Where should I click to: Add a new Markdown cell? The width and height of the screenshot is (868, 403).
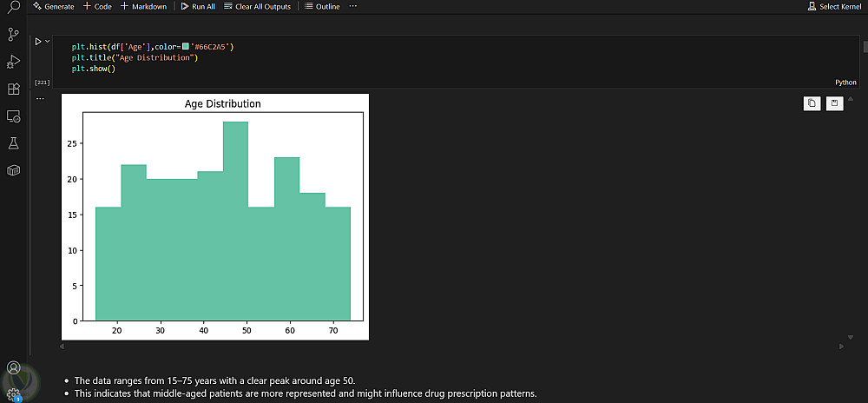143,6
